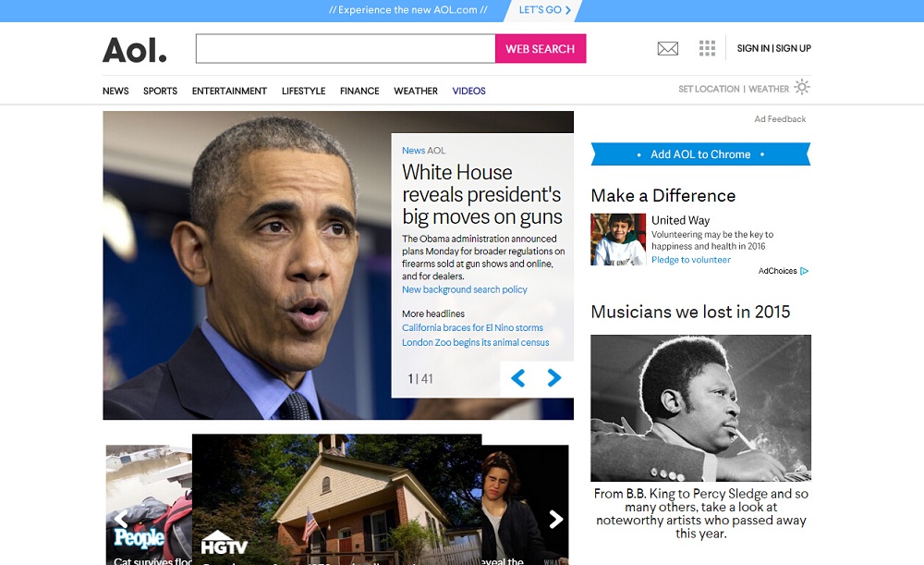Open the News menu
Image resolution: width=924 pixels, height=565 pixels.
click(115, 91)
